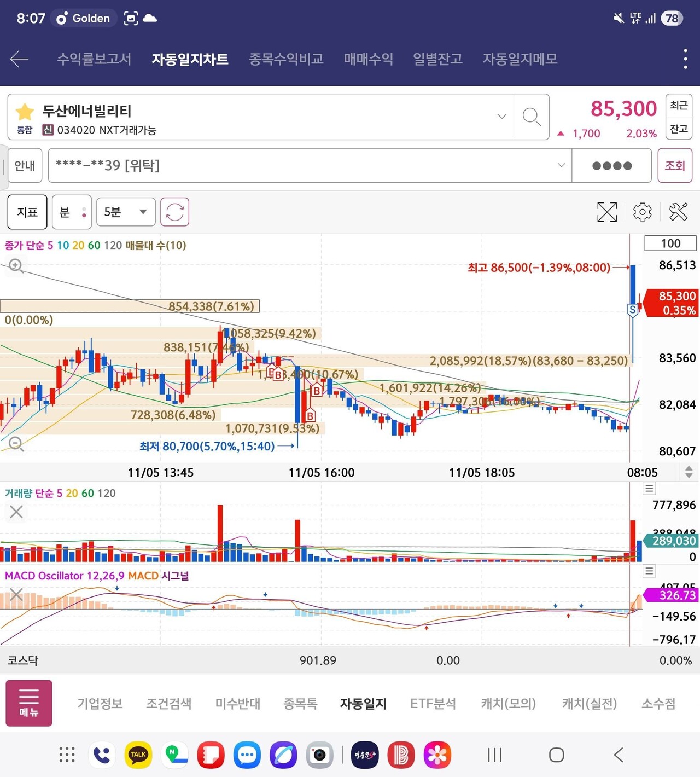The image size is (700, 777).
Task: Refresh the chart with the circular arrows icon
Action: pos(174,212)
